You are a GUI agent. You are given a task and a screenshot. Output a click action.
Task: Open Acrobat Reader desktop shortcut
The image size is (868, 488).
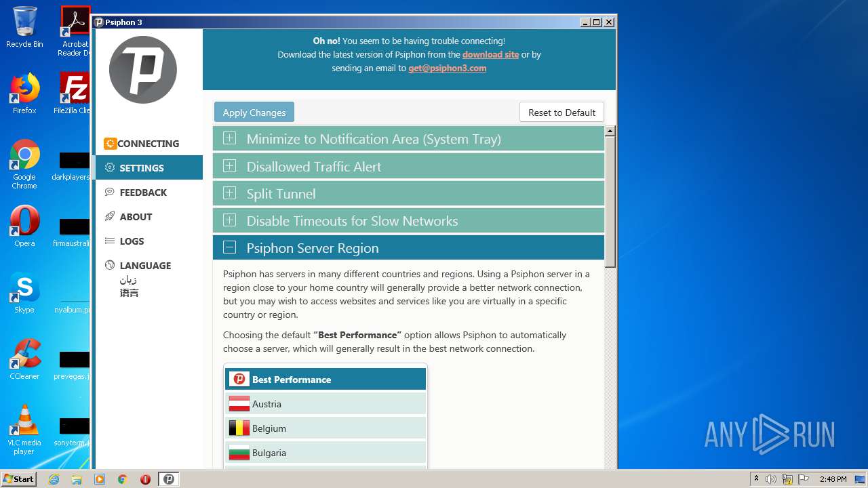[x=75, y=30]
